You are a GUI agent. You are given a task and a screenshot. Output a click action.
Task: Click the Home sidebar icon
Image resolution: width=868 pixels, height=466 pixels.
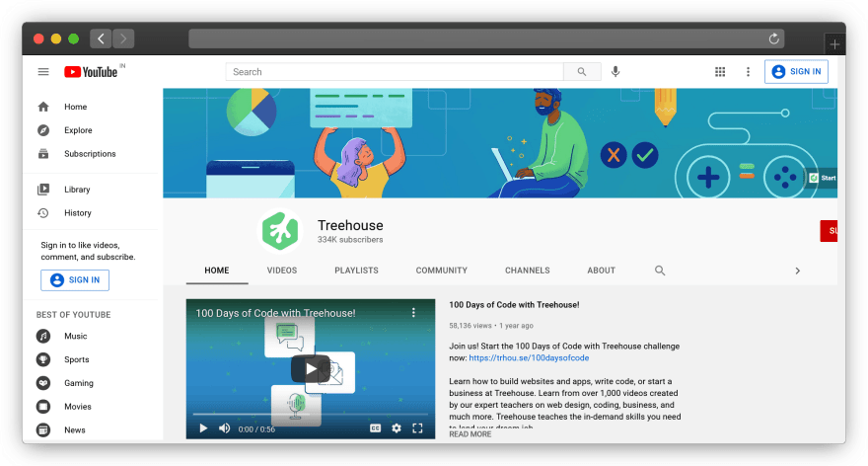click(43, 107)
